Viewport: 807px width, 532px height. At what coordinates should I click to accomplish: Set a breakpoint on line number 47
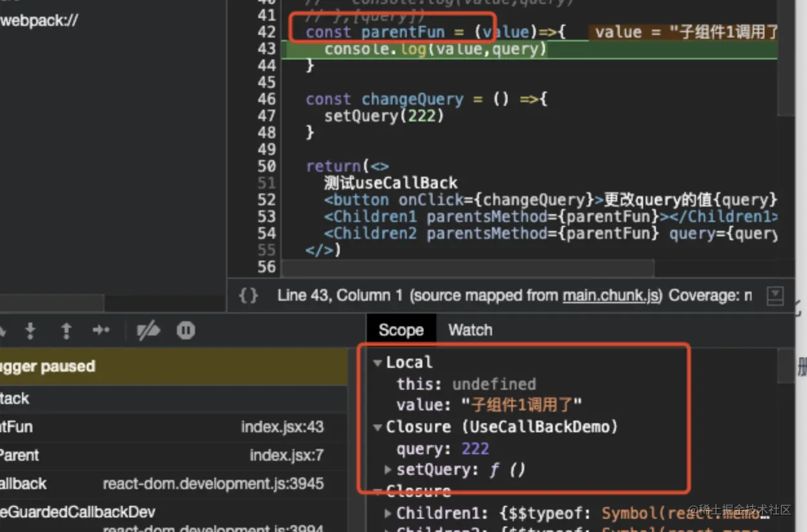(x=267, y=116)
